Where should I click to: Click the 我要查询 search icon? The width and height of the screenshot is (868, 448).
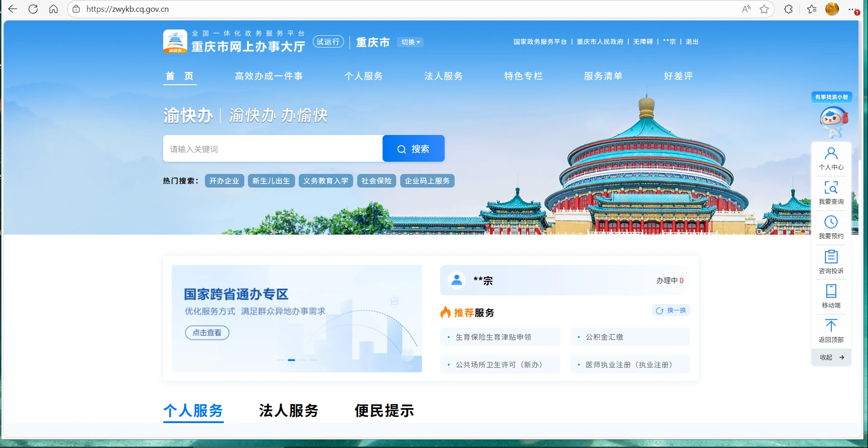(x=831, y=188)
